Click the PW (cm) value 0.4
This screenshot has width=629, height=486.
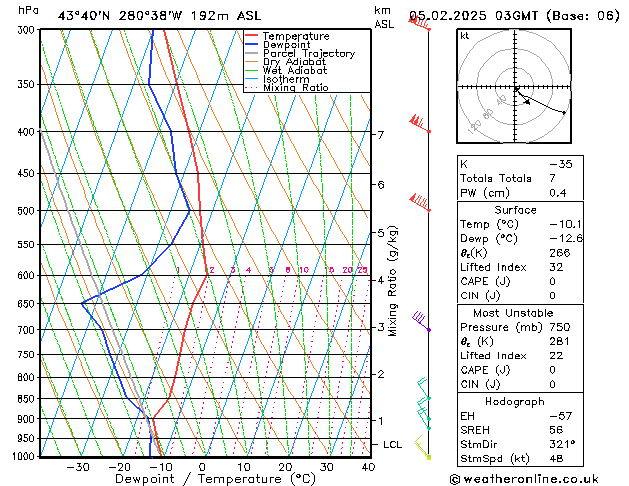pos(558,193)
